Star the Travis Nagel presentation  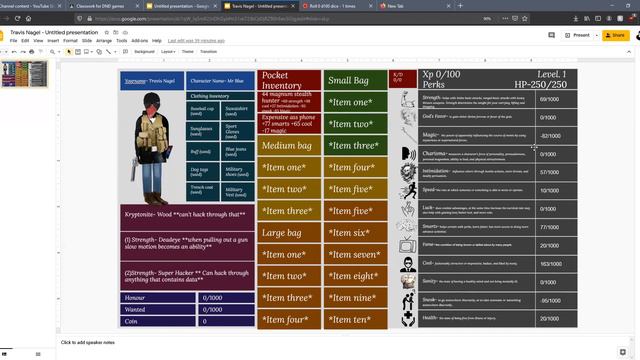(x=107, y=32)
